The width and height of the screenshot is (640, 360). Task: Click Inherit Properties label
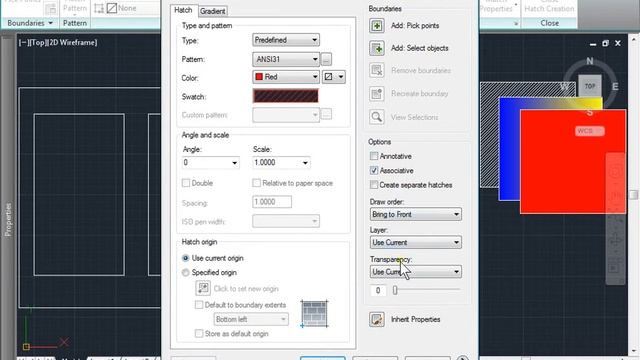[x=415, y=319]
